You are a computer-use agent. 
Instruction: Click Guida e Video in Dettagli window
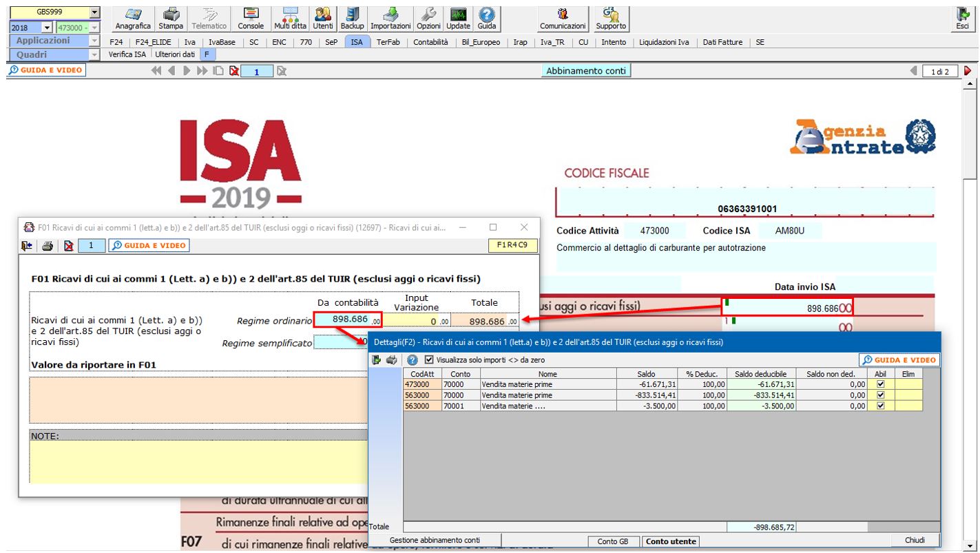(x=899, y=359)
